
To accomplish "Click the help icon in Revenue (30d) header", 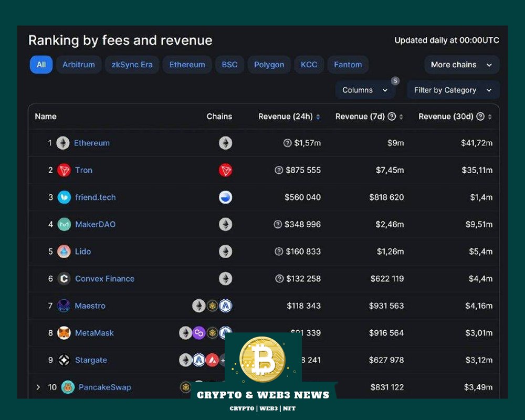I will [x=480, y=117].
